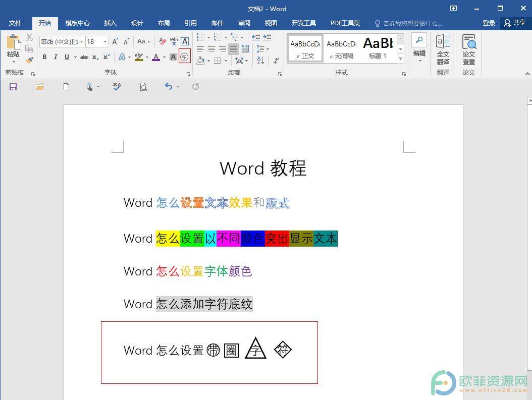Apply the 标题 1 Heading style
The width and height of the screenshot is (532, 400).
(378, 48)
